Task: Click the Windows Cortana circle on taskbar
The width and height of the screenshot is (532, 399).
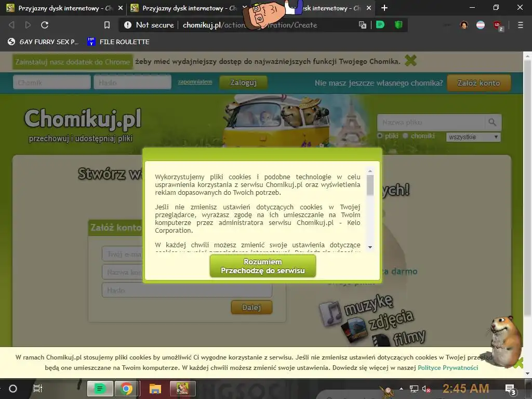Action: pyautogui.click(x=13, y=389)
